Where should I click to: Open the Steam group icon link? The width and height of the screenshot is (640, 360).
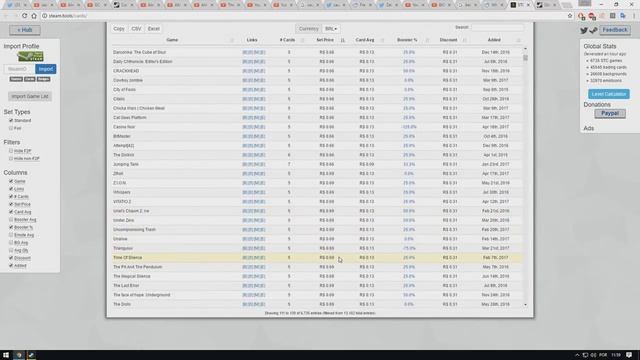(x=593, y=30)
